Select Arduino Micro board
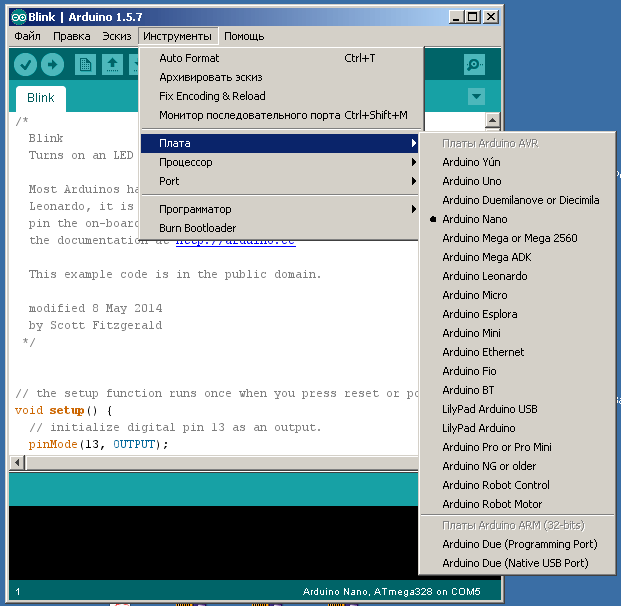The height and width of the screenshot is (606, 621). pyautogui.click(x=517, y=295)
